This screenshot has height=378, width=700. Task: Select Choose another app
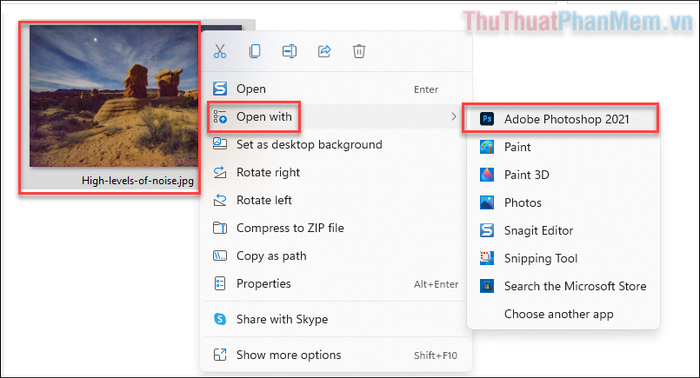click(563, 314)
